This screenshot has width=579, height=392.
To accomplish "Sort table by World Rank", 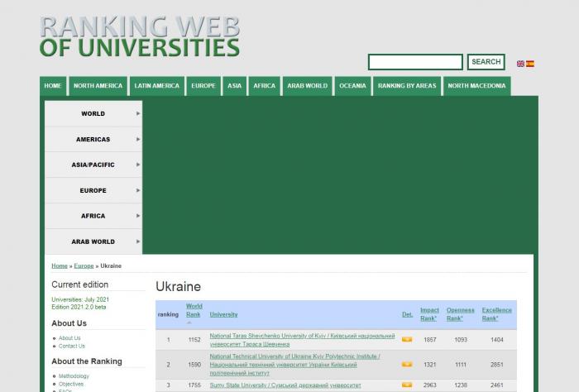I will [x=194, y=310].
